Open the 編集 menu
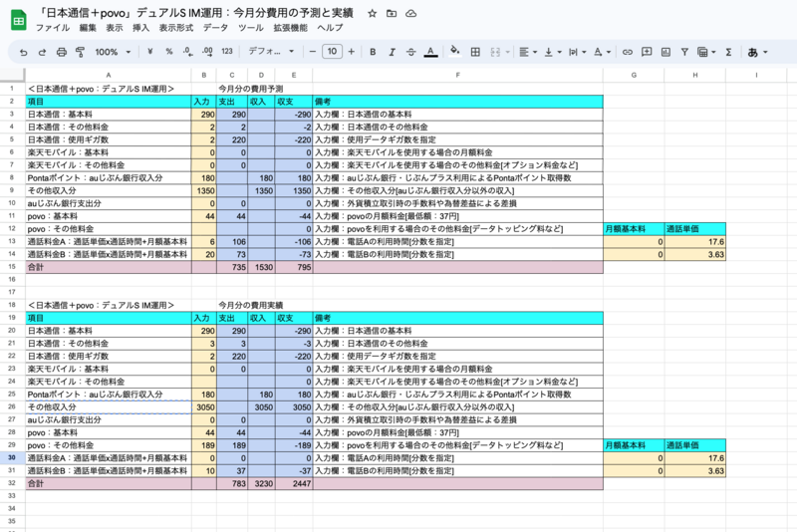This screenshot has width=797, height=532. pyautogui.click(x=88, y=28)
